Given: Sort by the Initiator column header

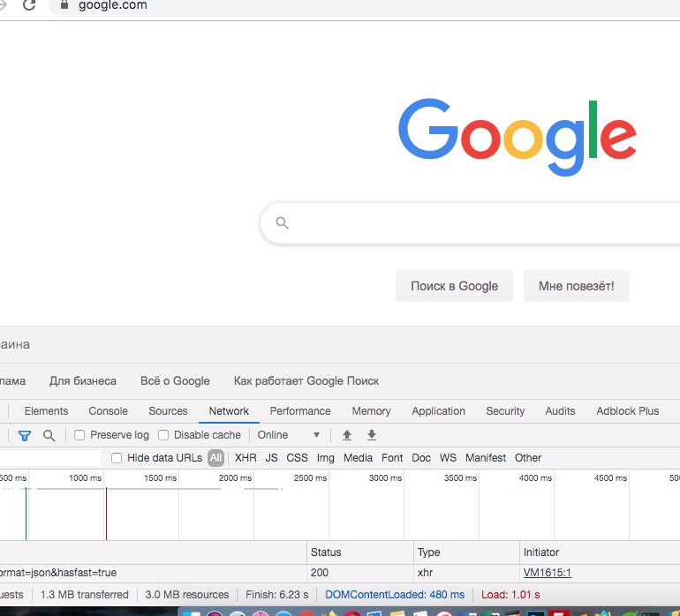Looking at the screenshot, I should click(x=600, y=552).
